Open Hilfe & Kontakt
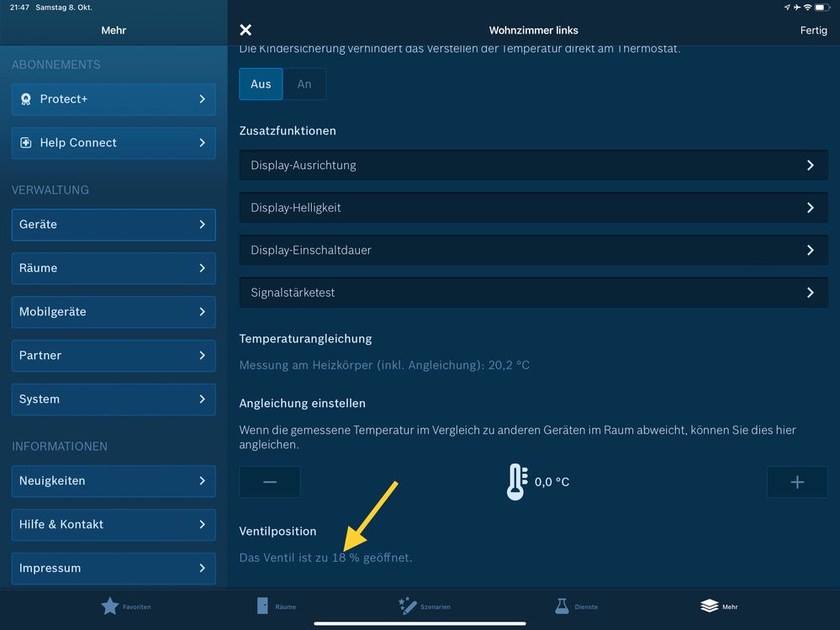The height and width of the screenshot is (630, 840). [114, 525]
